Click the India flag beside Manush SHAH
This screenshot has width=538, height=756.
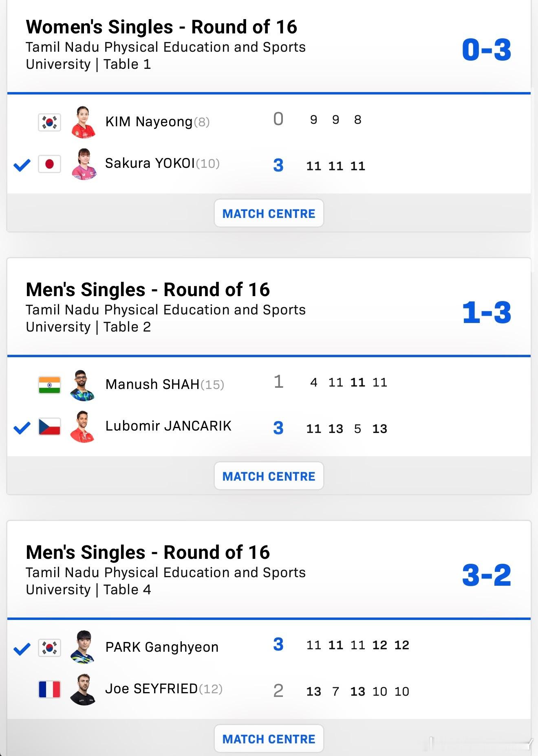(49, 385)
